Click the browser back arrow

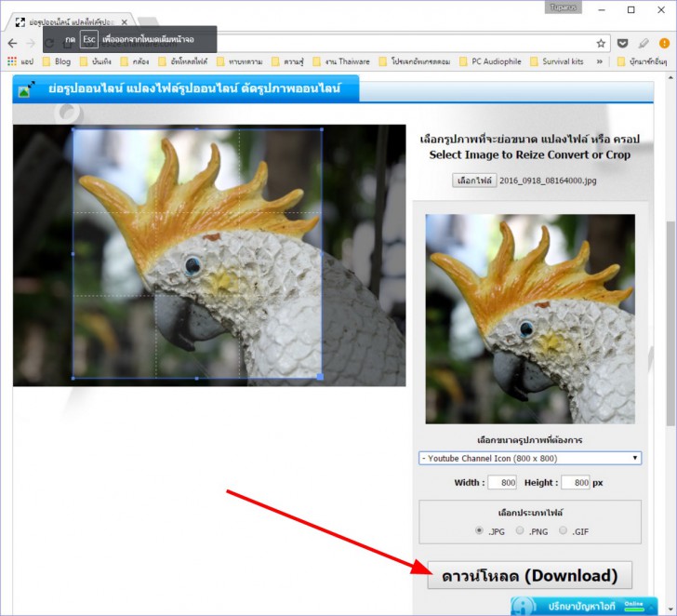(12, 43)
